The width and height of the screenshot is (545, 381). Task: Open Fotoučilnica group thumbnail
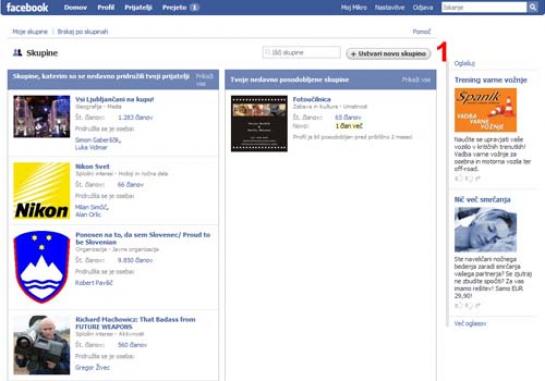[259, 124]
